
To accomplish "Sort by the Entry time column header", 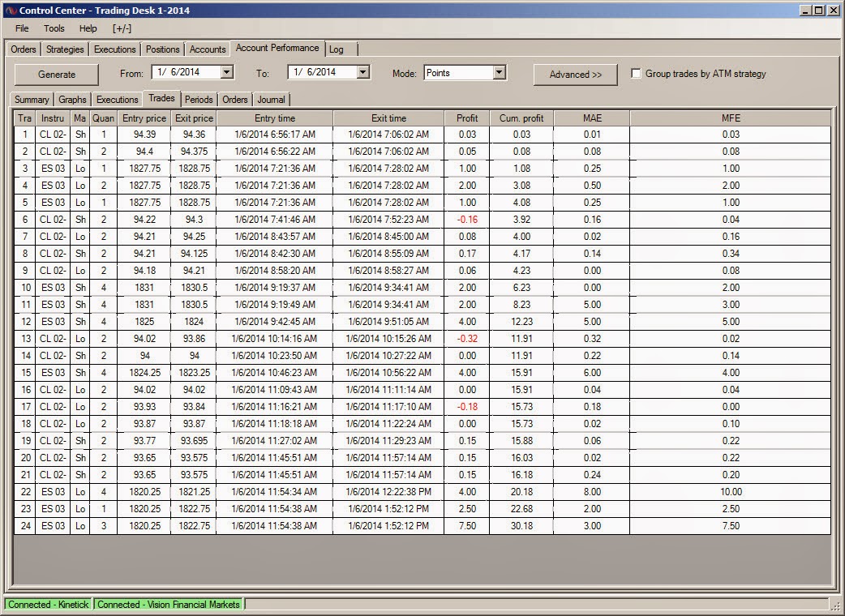I will 275,118.
